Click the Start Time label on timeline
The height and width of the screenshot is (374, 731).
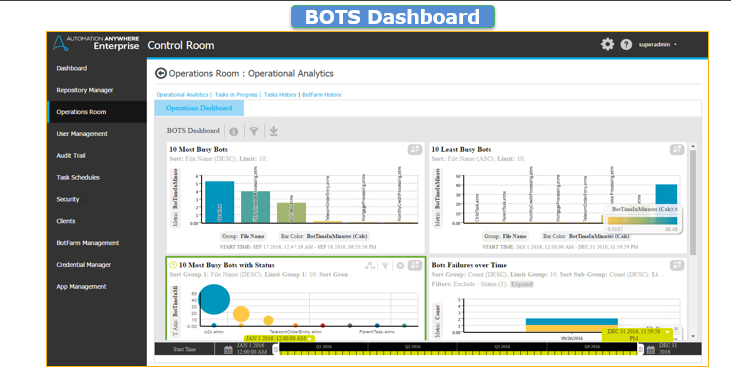184,349
